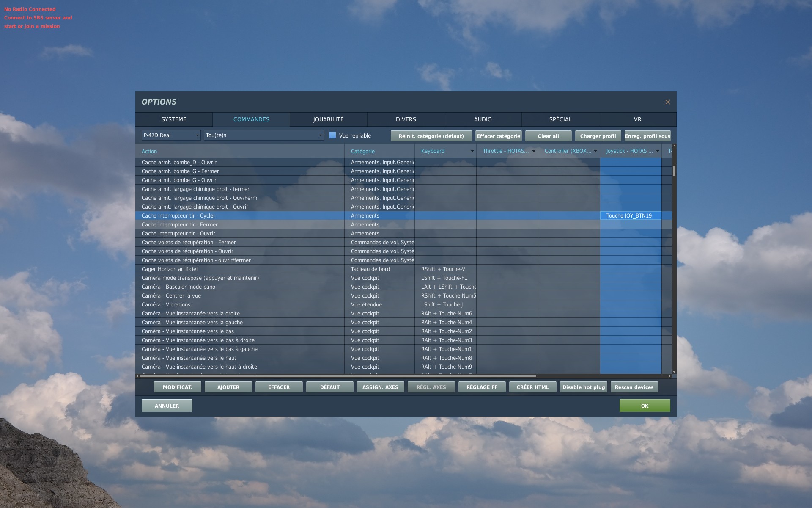Click the Rescan devices button

coord(634,387)
